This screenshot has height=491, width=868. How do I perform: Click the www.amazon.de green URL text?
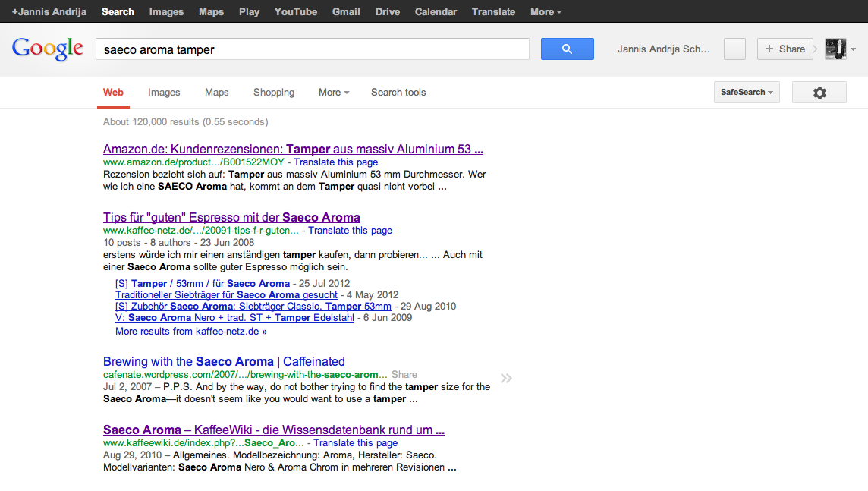point(193,162)
